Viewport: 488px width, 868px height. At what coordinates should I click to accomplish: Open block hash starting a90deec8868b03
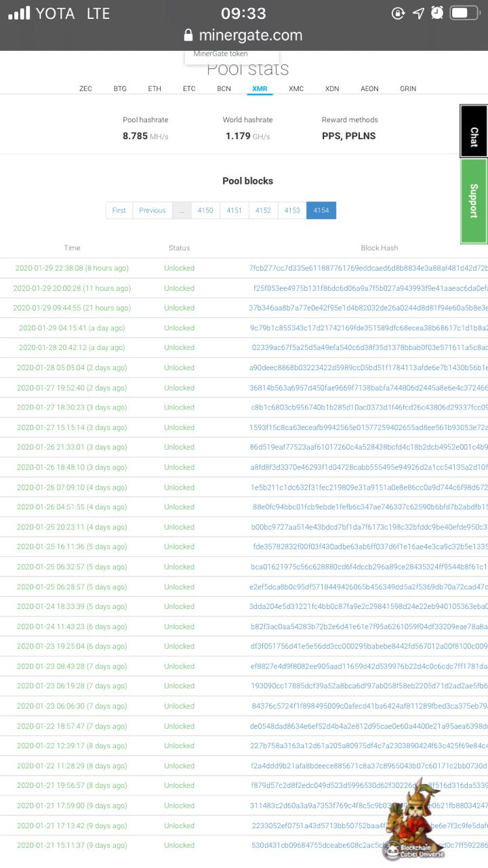[368, 368]
